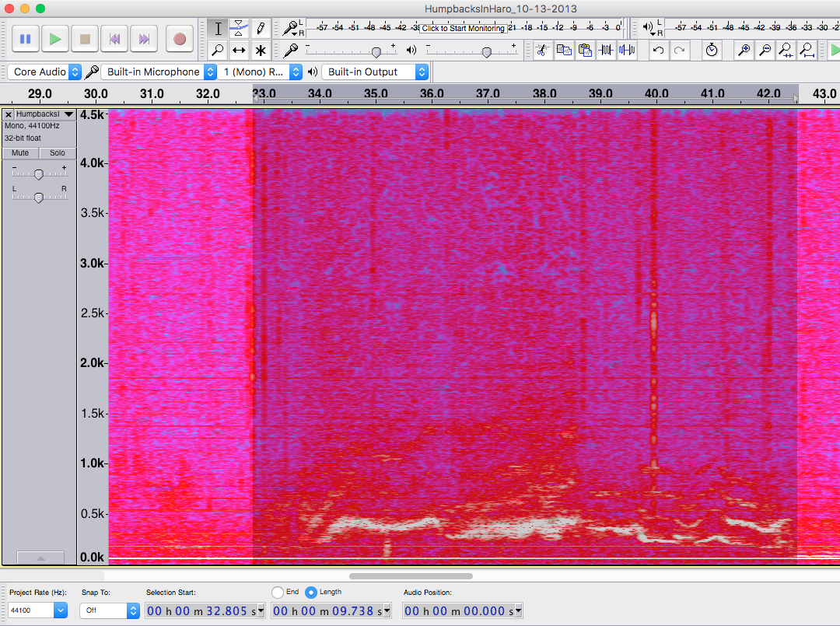840x626 pixels.
Task: Activate the Multi-Tool asterisk icon
Action: point(260,51)
